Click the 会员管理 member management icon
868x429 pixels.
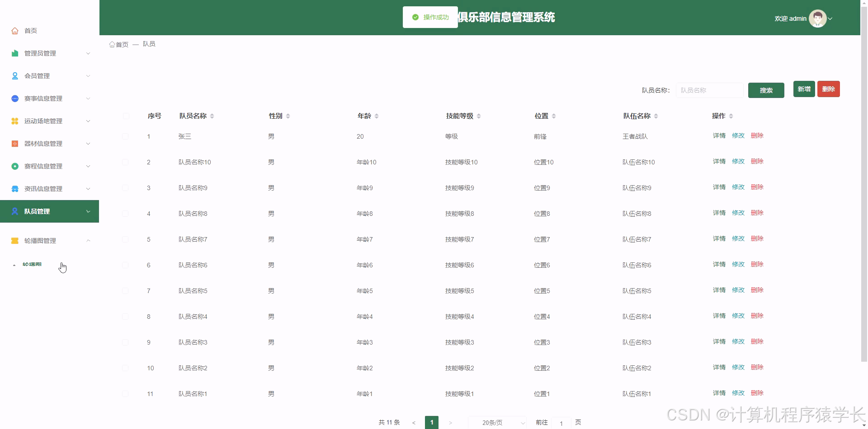(14, 75)
